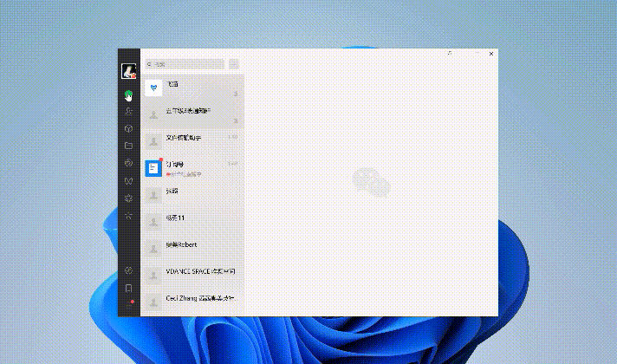Click the avatar of the Ceci Zhang chat
This screenshot has width=617, height=364.
[x=153, y=302]
